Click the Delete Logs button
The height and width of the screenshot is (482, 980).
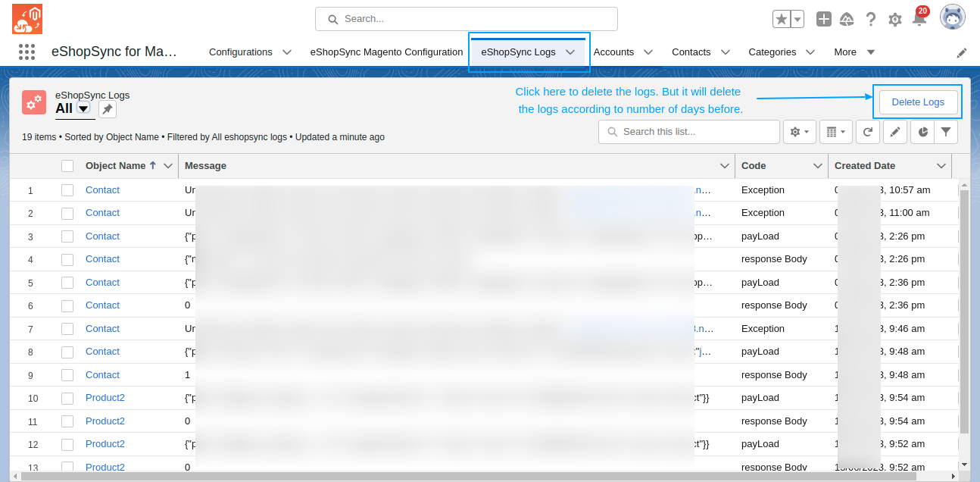[918, 102]
